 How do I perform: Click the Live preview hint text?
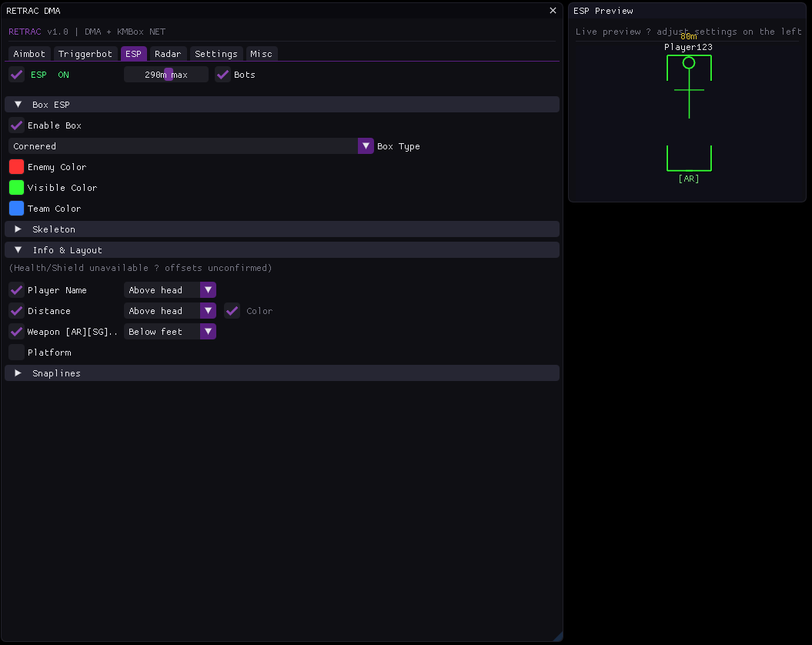point(688,32)
